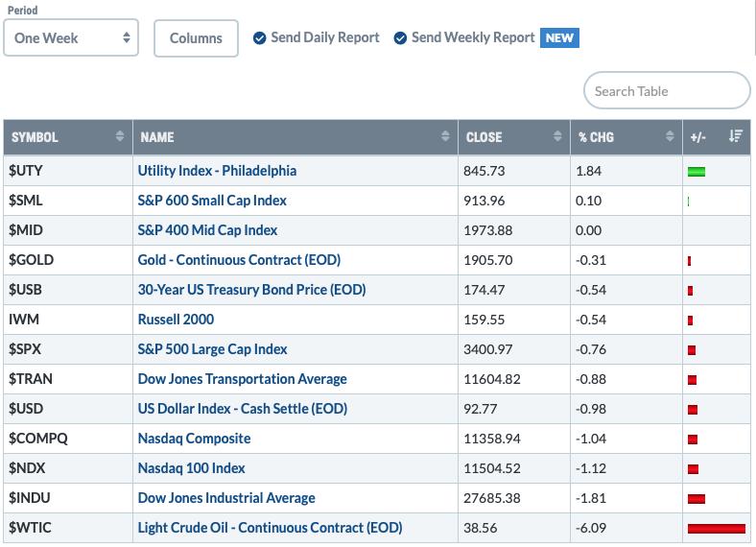756x547 pixels.
Task: Uncheck Send Daily Report checkbox
Action: coord(259,37)
